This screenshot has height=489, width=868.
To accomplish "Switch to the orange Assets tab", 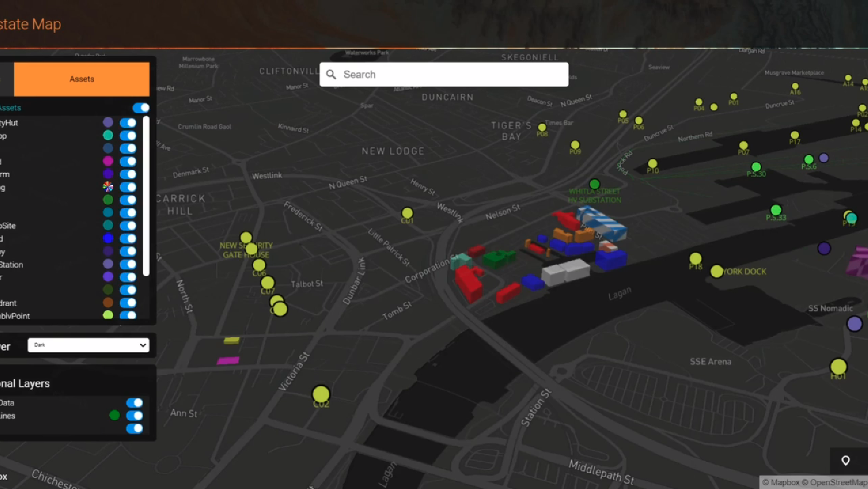I will 82,79.
